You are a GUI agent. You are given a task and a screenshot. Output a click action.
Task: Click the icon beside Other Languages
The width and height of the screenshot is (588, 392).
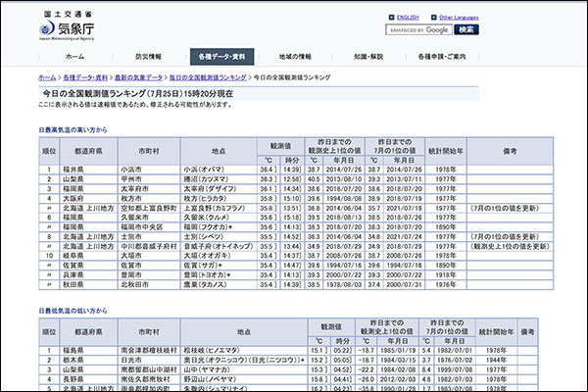pyautogui.click(x=432, y=17)
